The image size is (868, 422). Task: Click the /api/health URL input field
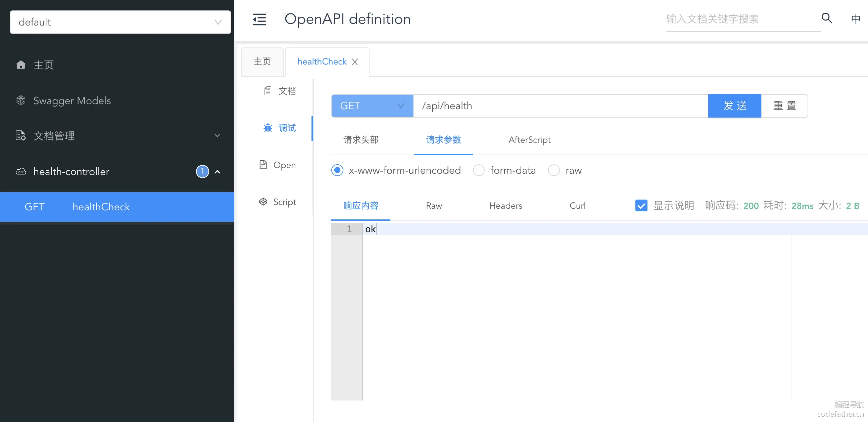coord(561,106)
